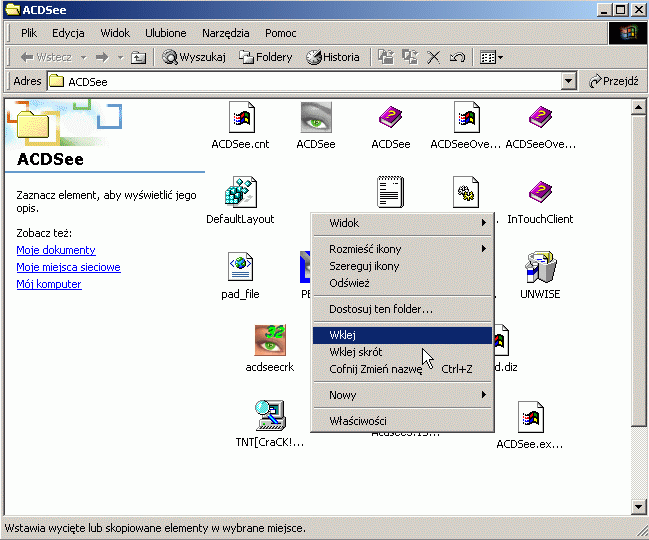Open the Narzędzia menu
Screen dimensions: 649x540
(x=226, y=33)
